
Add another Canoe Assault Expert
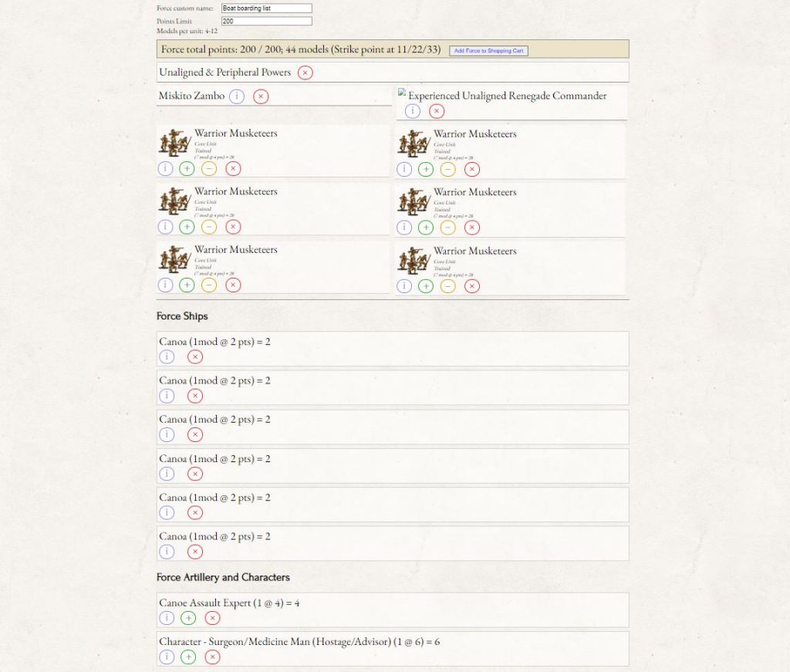(x=188, y=617)
